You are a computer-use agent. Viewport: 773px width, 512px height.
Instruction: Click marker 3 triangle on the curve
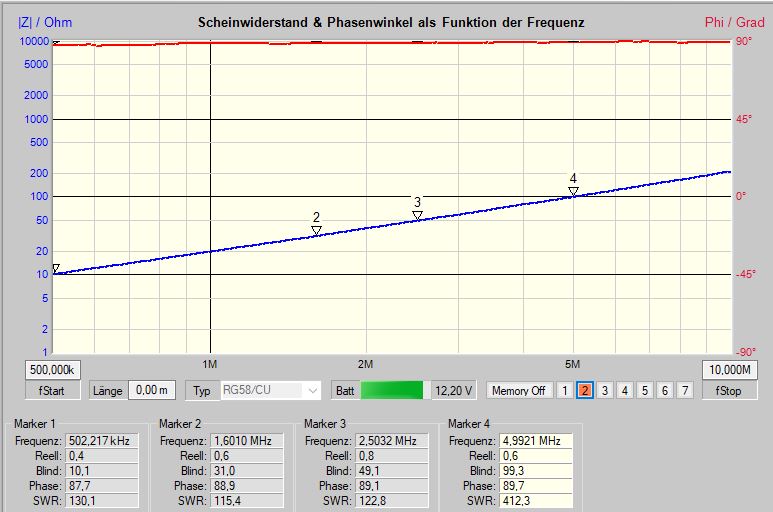click(418, 215)
